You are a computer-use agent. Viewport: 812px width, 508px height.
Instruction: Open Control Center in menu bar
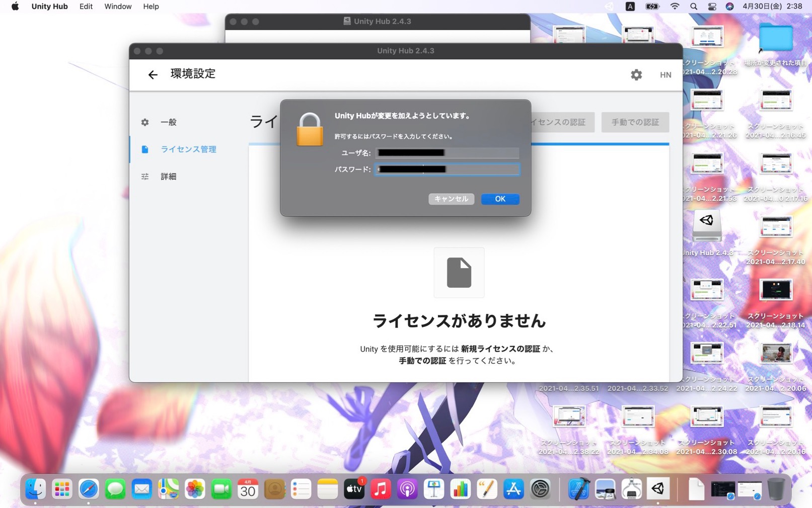click(x=712, y=7)
